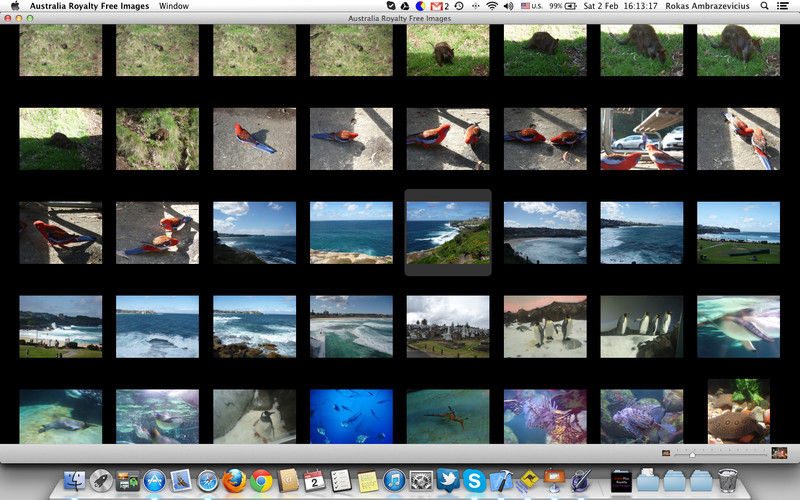Viewport: 800px width, 500px height.
Task: Launch Skype from the Dock
Action: [x=474, y=481]
